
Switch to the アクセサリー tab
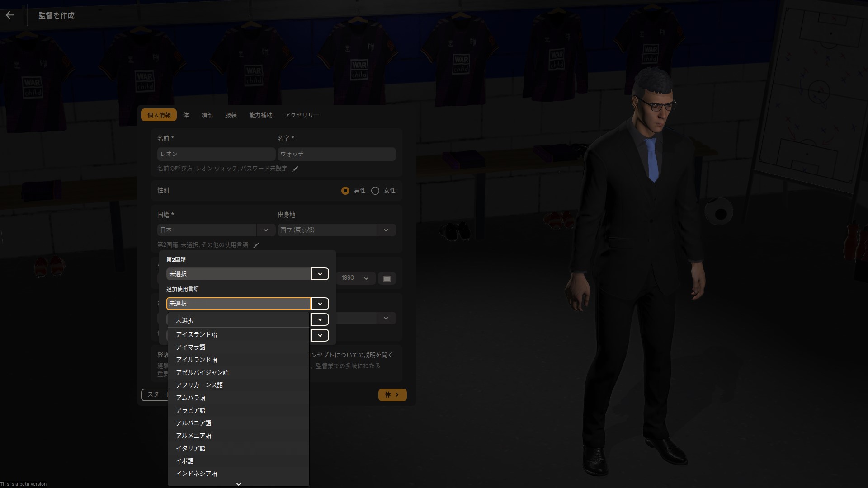tap(302, 115)
